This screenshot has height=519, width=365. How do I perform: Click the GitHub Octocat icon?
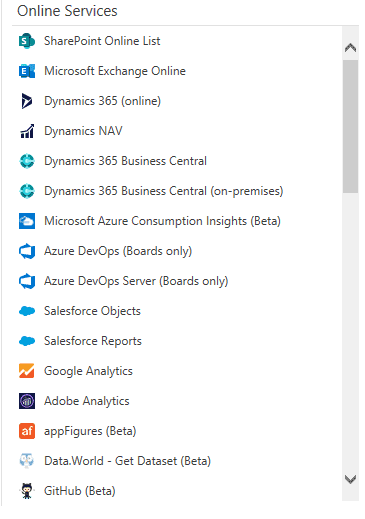(x=27, y=491)
